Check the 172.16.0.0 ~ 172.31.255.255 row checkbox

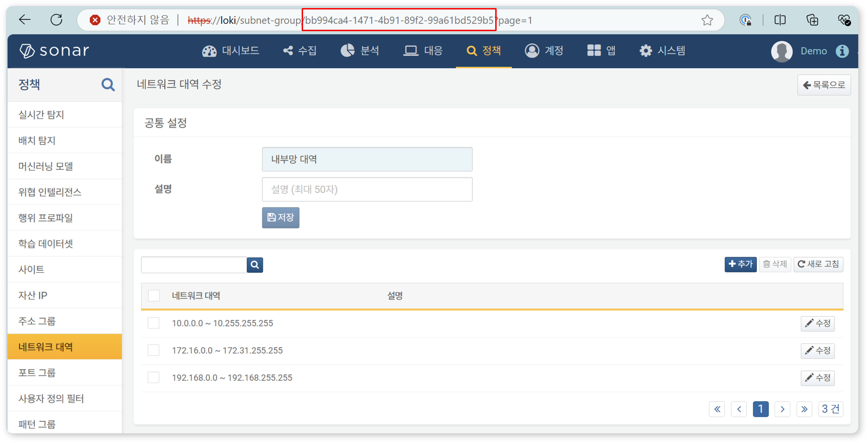point(153,350)
